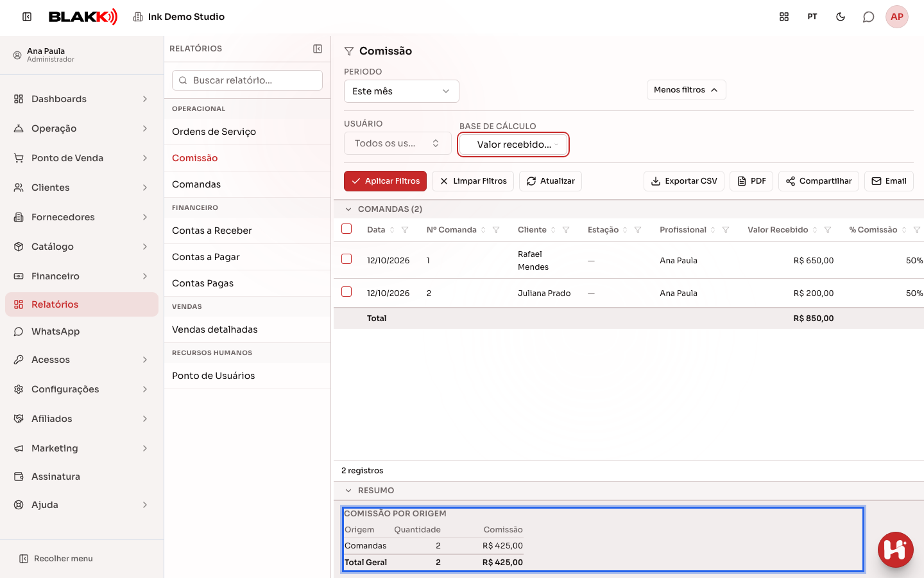924x578 pixels.
Task: Select the Vendas detalhadas report
Action: tap(247, 329)
